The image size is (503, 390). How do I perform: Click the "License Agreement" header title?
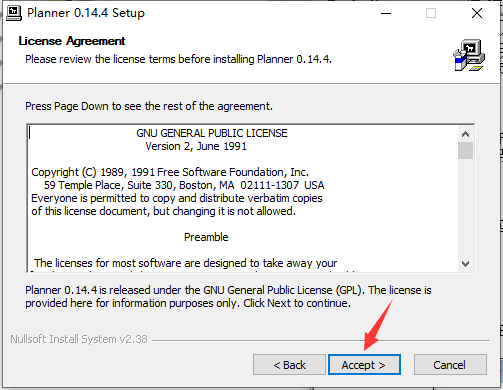pyautogui.click(x=72, y=41)
